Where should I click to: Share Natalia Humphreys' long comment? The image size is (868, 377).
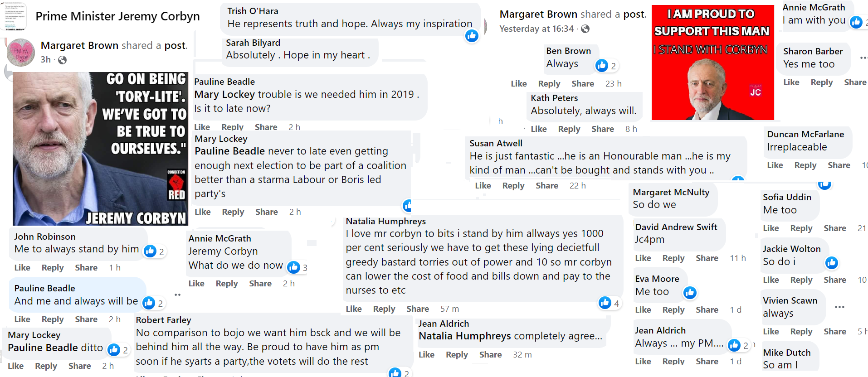[417, 309]
